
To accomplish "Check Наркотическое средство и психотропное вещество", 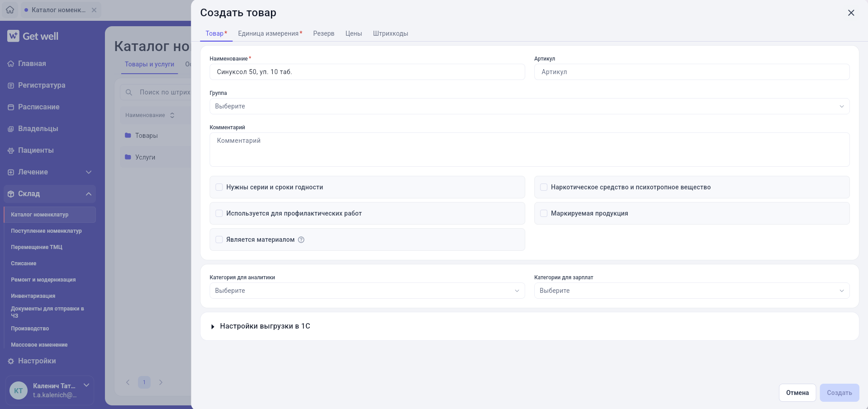I will click(544, 187).
